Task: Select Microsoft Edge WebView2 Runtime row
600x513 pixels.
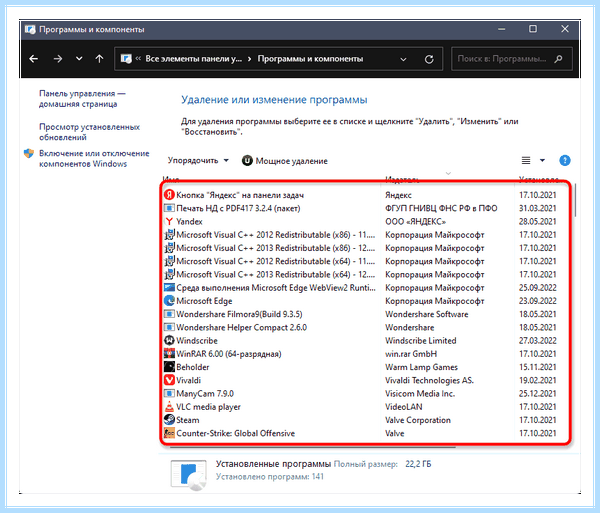Action: (x=360, y=288)
